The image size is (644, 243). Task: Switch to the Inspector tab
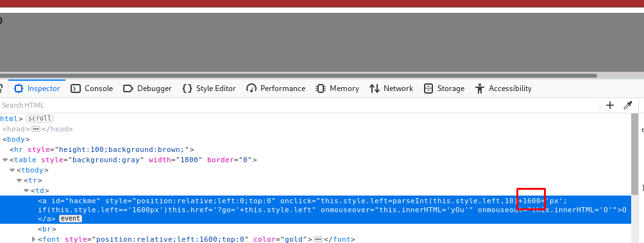(x=37, y=88)
